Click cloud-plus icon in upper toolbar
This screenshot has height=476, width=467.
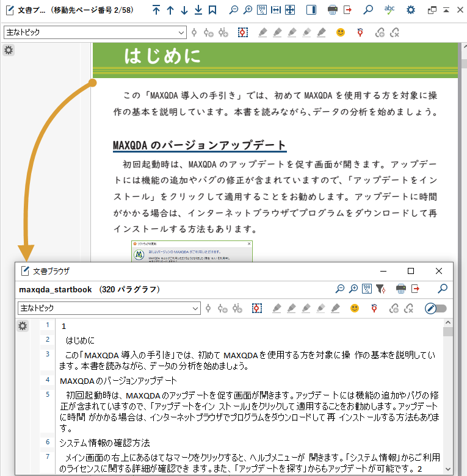[x=380, y=32]
